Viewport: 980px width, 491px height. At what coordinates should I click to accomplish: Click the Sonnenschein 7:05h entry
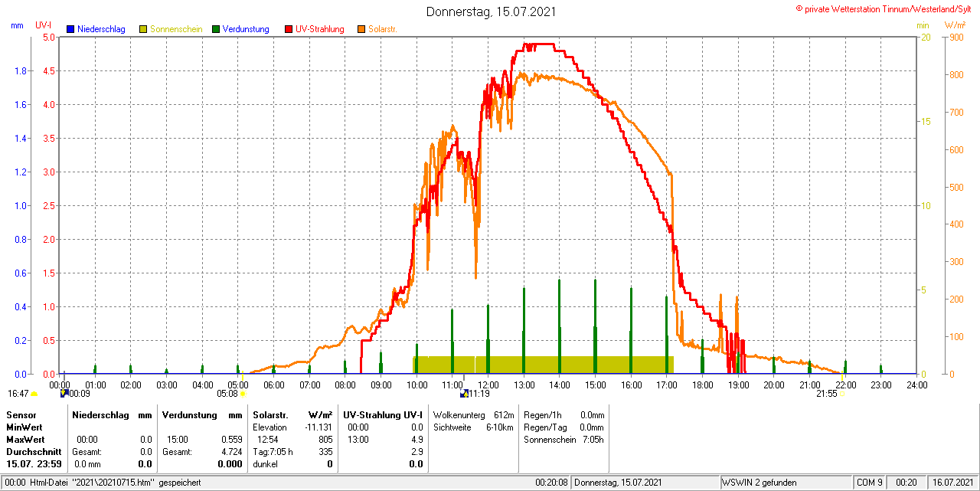click(563, 440)
